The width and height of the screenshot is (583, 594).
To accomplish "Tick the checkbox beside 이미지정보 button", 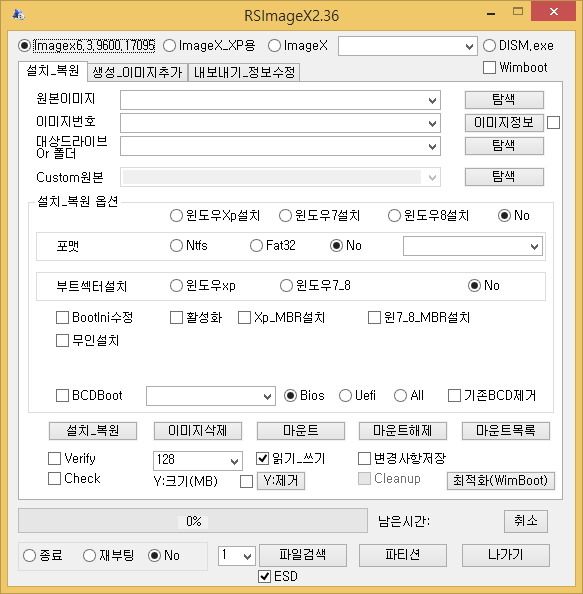I will pos(553,123).
